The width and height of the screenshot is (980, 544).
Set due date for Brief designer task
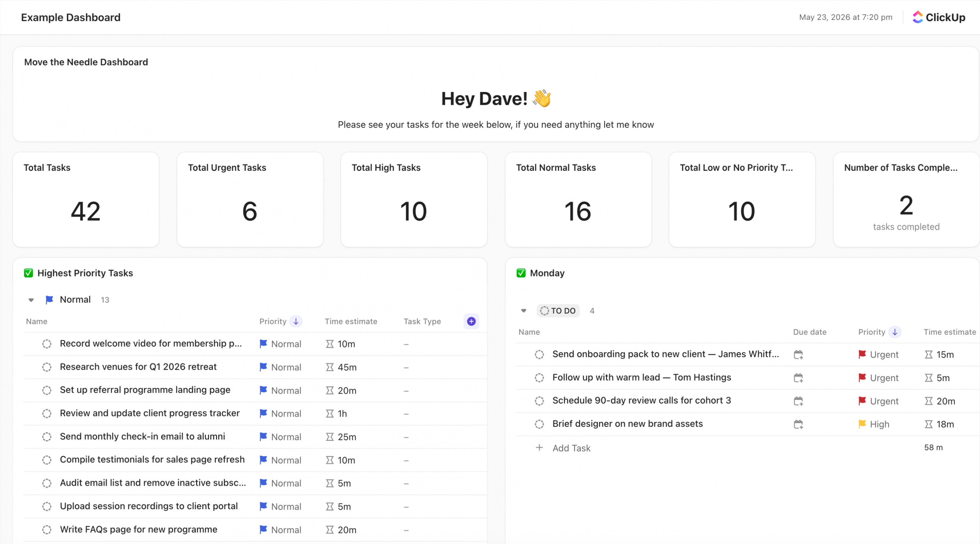click(x=798, y=424)
